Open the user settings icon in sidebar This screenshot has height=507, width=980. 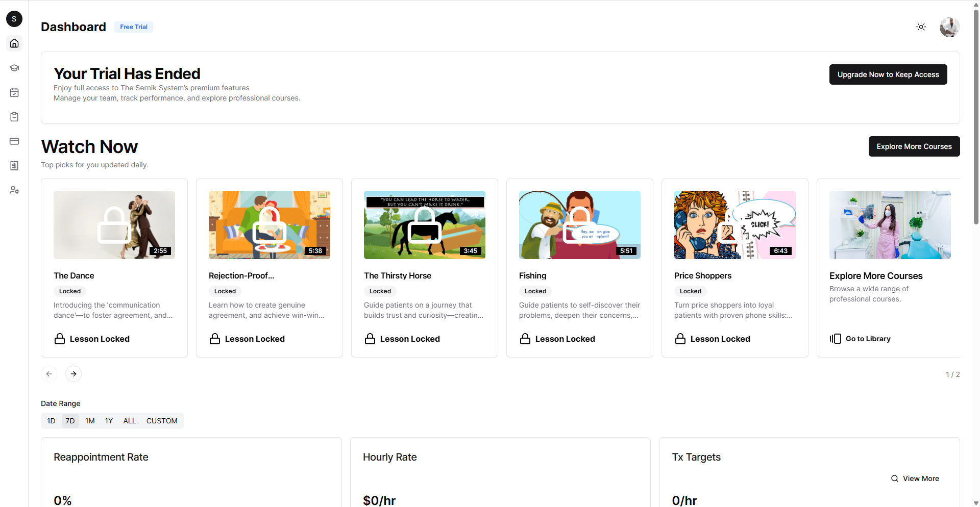(14, 190)
